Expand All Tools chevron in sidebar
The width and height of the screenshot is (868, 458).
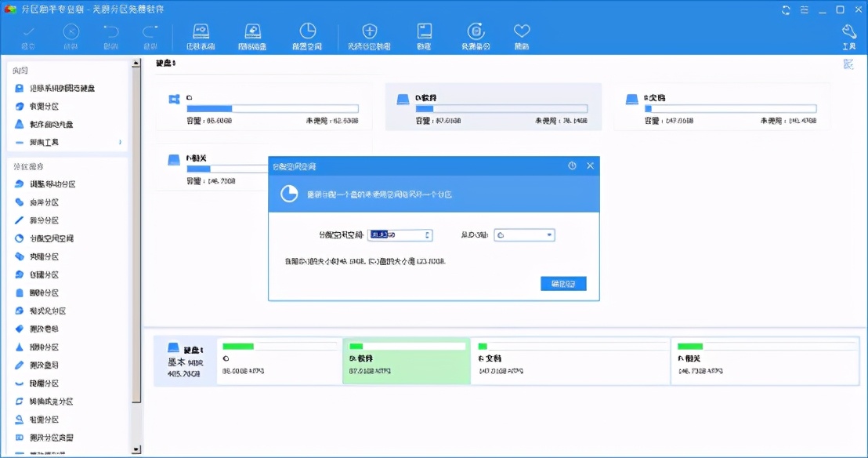click(120, 143)
